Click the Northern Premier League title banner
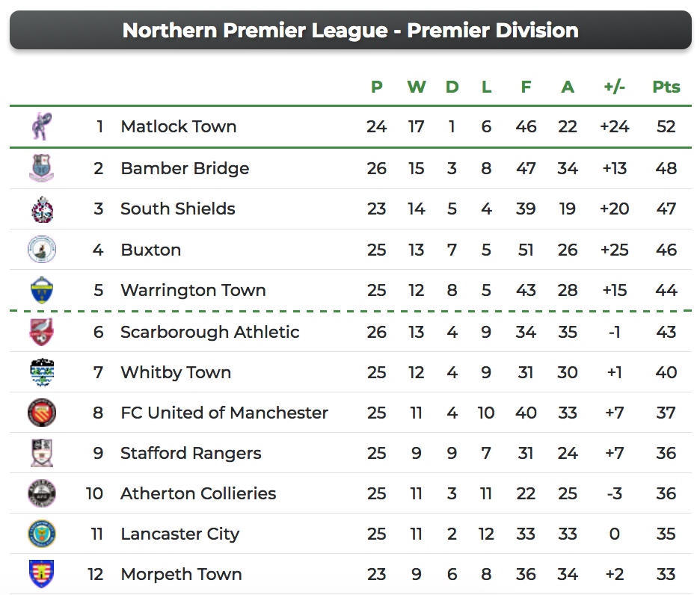Image resolution: width=700 pixels, height=595 pixels. pos(350,30)
